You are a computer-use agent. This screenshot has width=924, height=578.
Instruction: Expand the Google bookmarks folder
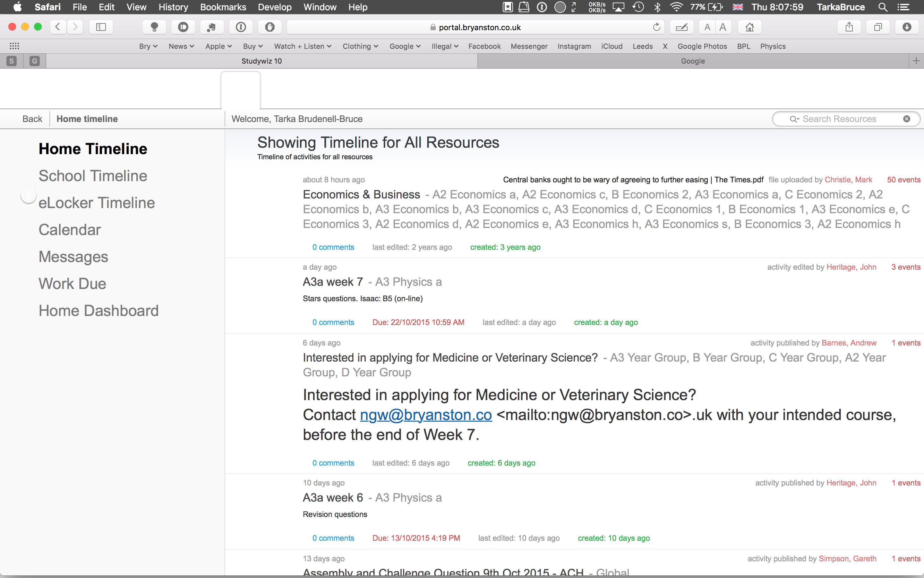click(x=405, y=46)
